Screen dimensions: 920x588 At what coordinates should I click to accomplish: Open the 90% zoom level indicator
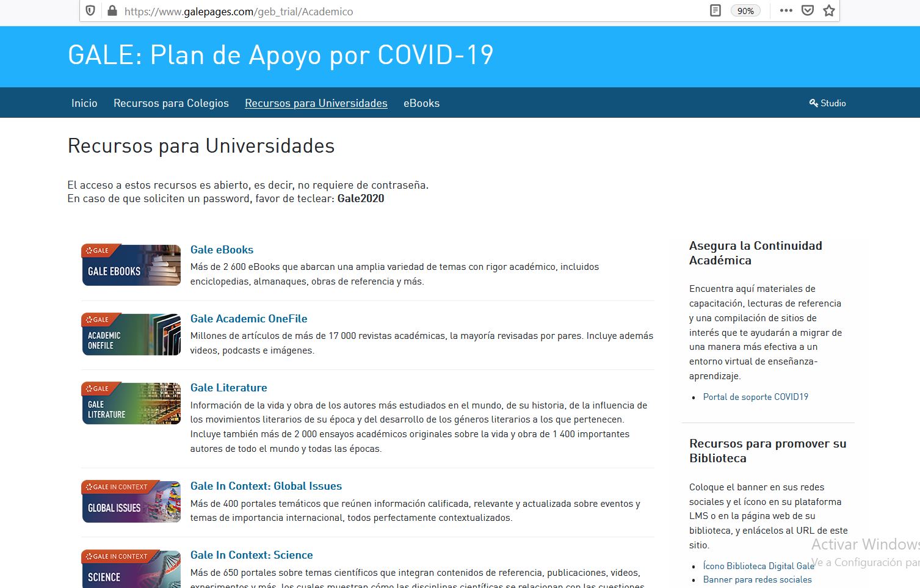tap(745, 11)
